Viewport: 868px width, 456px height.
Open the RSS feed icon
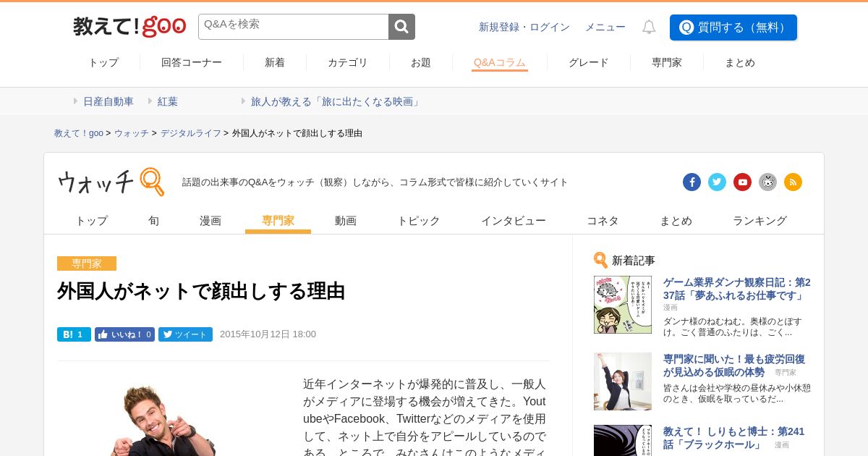point(793,182)
